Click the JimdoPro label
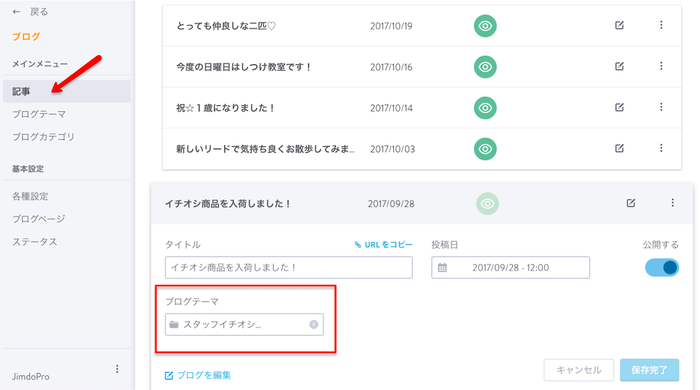700x390 pixels. [x=31, y=377]
